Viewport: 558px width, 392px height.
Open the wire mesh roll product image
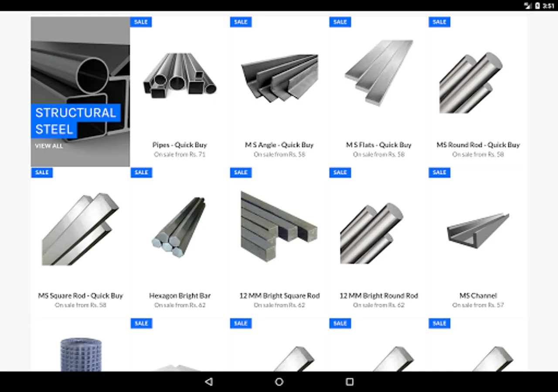(80, 354)
